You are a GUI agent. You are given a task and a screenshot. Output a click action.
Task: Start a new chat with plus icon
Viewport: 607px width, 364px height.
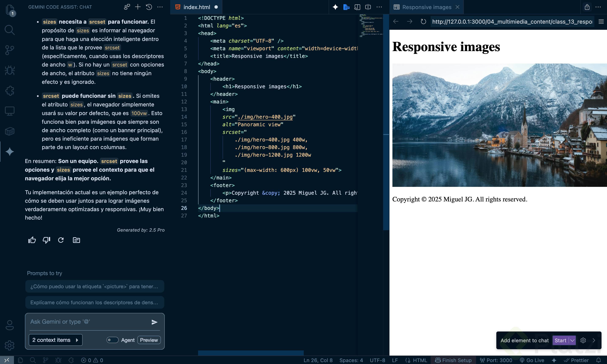pos(138,7)
